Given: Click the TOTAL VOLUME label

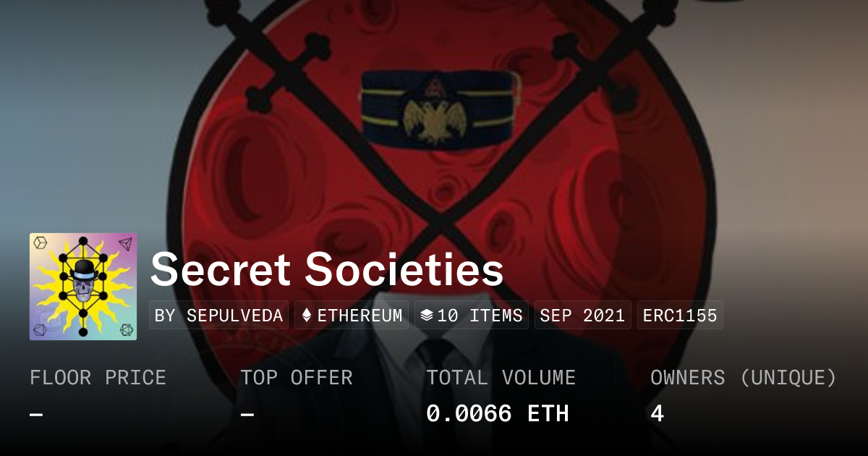Looking at the screenshot, I should [501, 377].
